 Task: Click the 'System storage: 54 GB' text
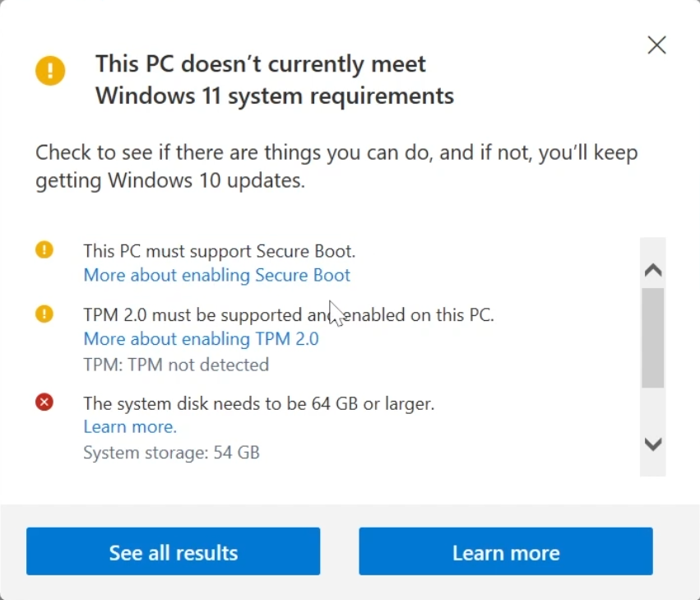click(171, 453)
